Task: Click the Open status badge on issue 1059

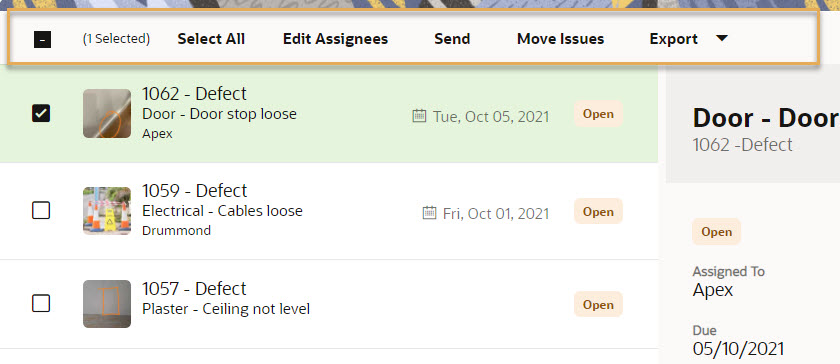Action: pos(598,212)
